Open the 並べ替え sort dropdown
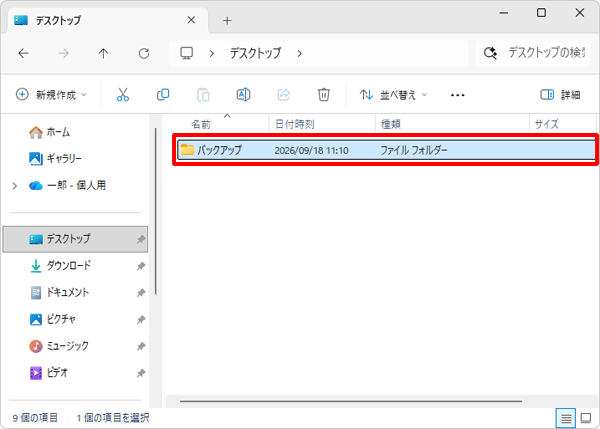Image resolution: width=600 pixels, height=429 pixels. click(x=393, y=95)
